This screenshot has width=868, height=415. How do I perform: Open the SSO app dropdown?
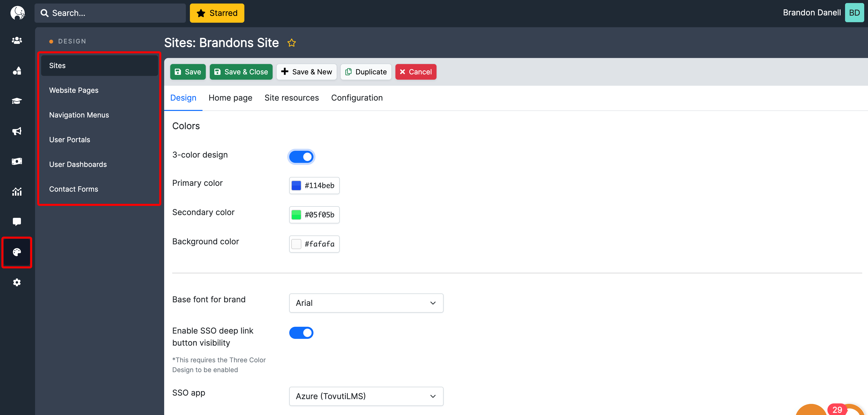pyautogui.click(x=366, y=396)
